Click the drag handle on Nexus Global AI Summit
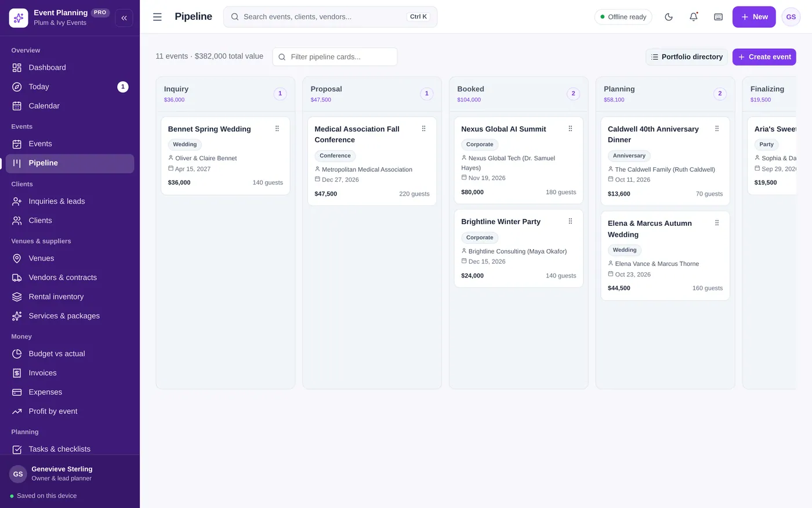 [570, 129]
